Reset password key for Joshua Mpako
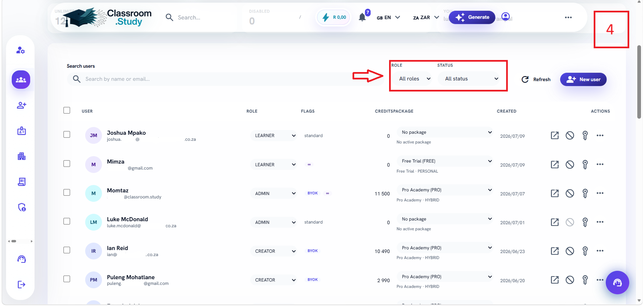 (x=585, y=135)
